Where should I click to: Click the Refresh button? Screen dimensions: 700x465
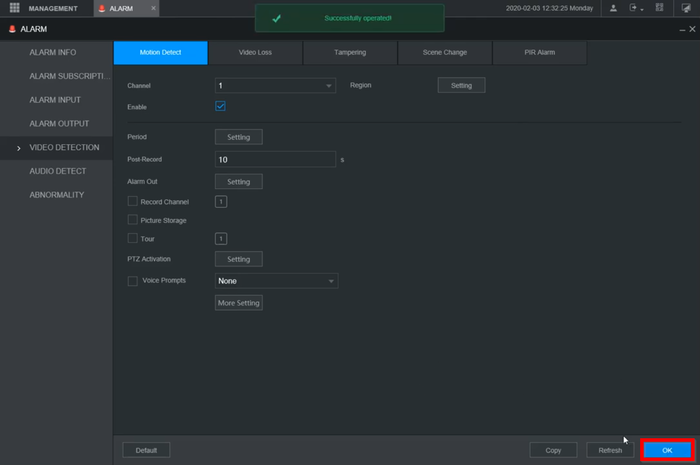pyautogui.click(x=610, y=450)
